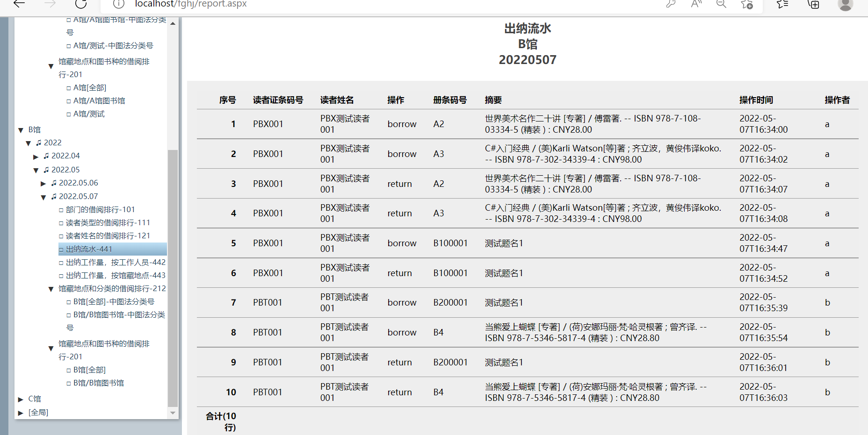Screen dimensions: 868x435
Task: Open the Collections icon
Action: point(814,4)
